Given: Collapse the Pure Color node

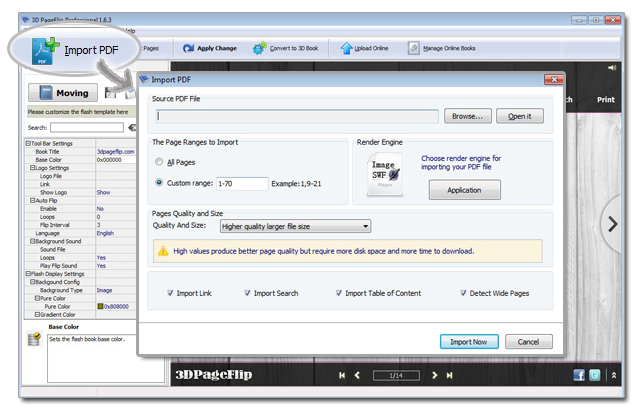Looking at the screenshot, I should 37,298.
